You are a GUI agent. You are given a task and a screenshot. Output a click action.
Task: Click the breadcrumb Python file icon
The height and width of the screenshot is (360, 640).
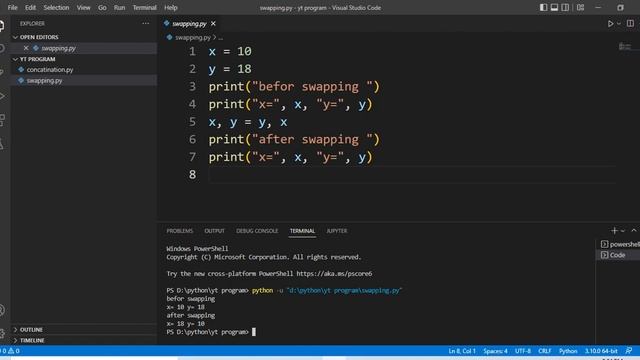(x=170, y=37)
